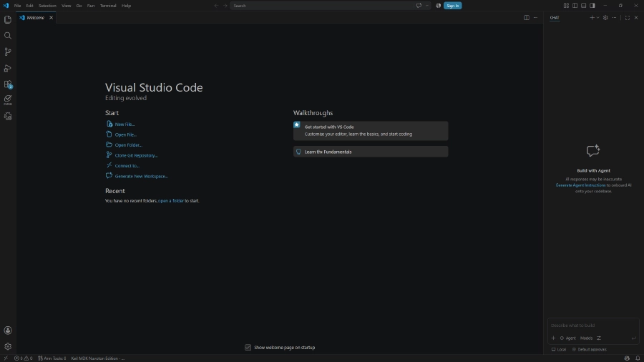Click Clone Git Repository... link
Viewport: 644px width, 362px height.
(137, 155)
